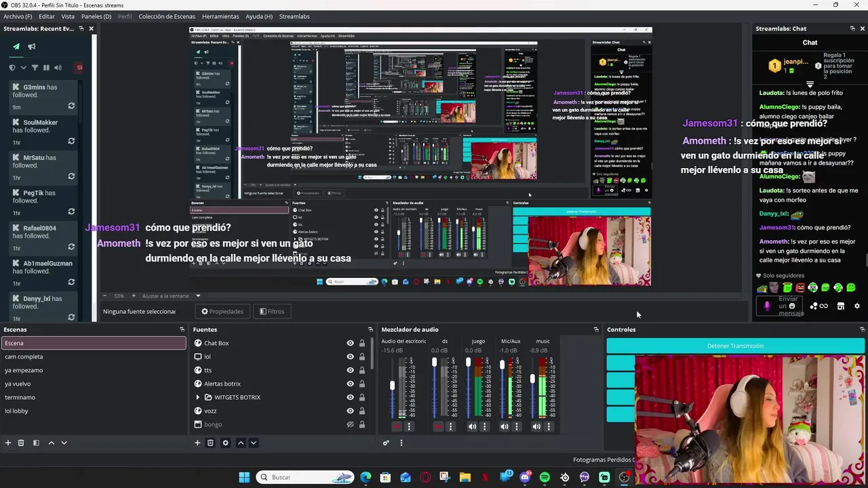Open the chat settings gear icon

(856, 306)
